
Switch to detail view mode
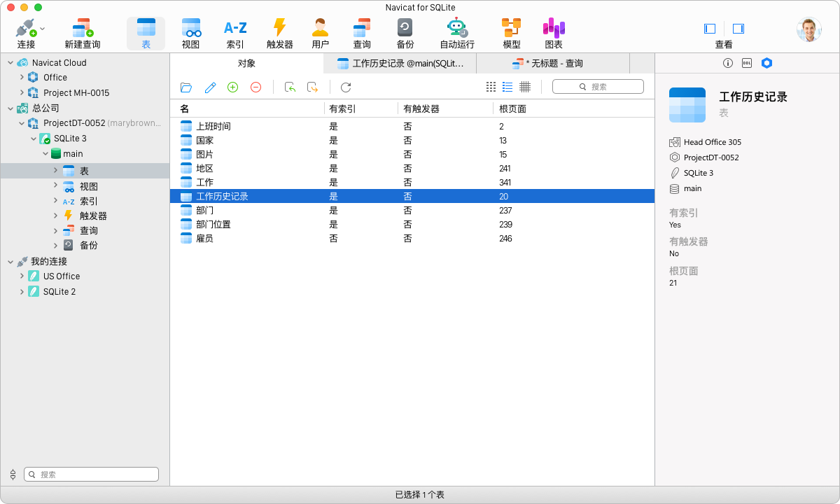point(525,87)
